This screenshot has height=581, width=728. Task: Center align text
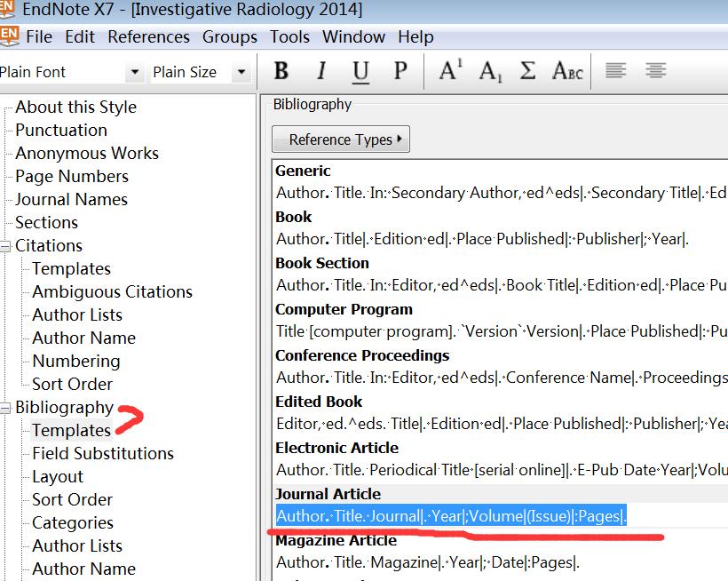pos(655,70)
